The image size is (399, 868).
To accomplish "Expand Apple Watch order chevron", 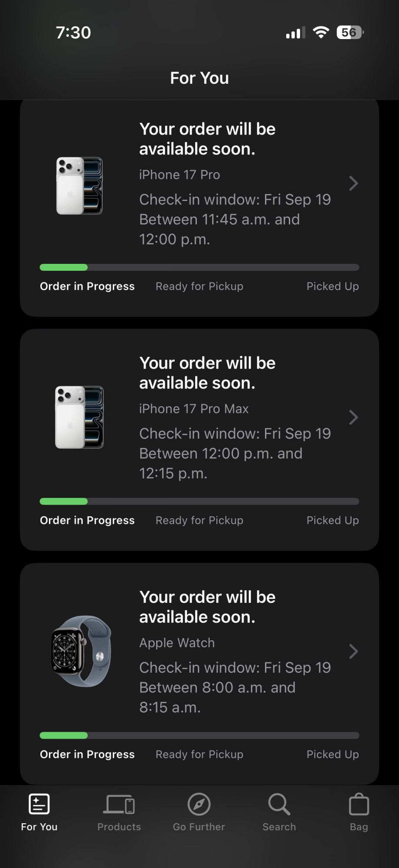I will pos(353,651).
